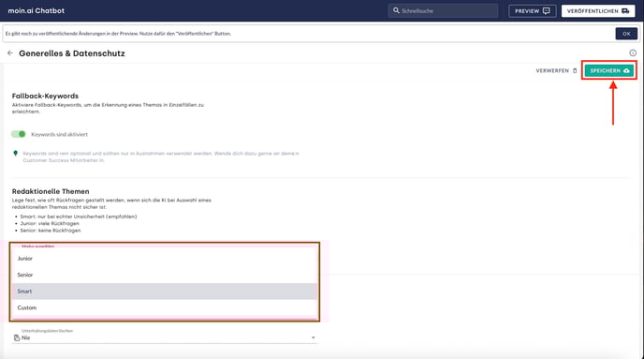Click the 'Junior: viele Rückfragen' bullet

coord(50,223)
